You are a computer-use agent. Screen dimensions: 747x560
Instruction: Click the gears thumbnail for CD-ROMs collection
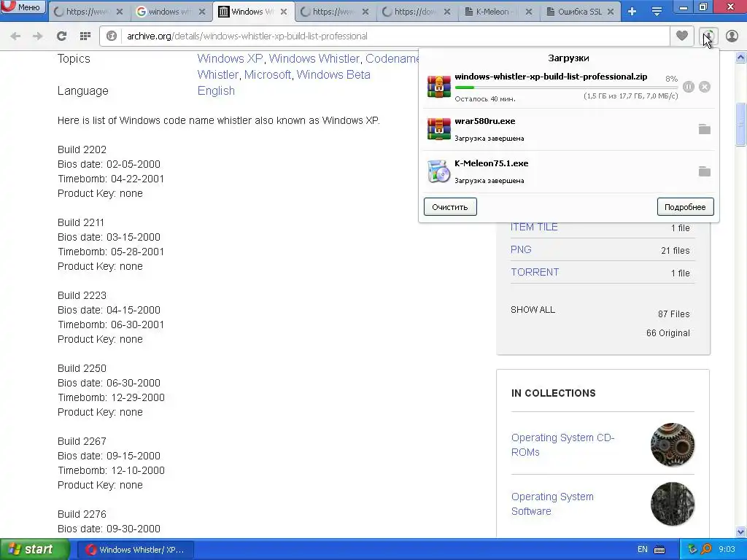click(672, 445)
